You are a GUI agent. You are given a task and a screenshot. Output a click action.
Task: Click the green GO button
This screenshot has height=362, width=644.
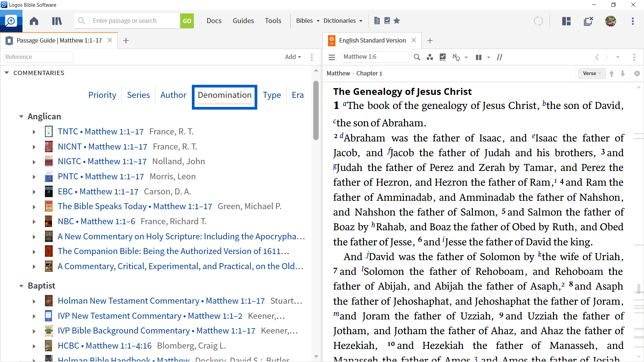pyautogui.click(x=187, y=21)
